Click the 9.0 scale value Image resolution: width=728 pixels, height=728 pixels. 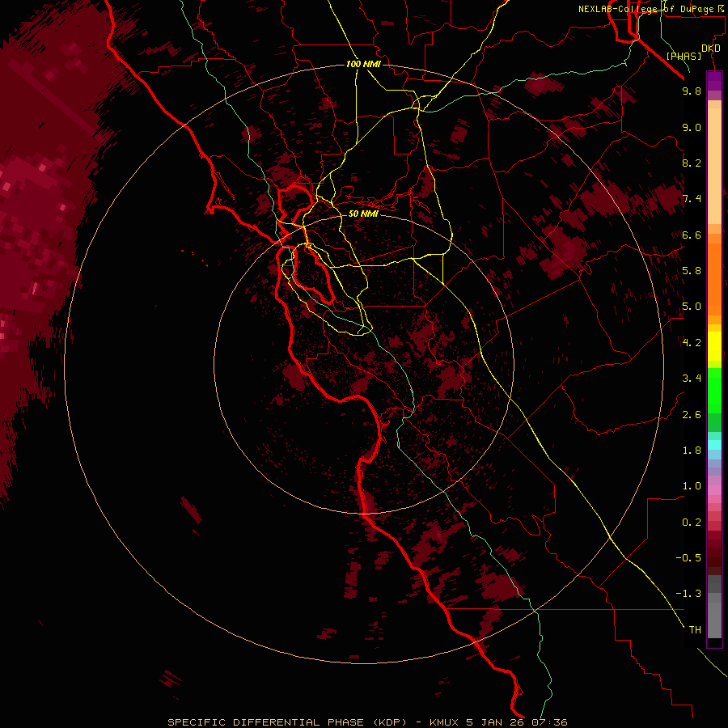point(692,127)
